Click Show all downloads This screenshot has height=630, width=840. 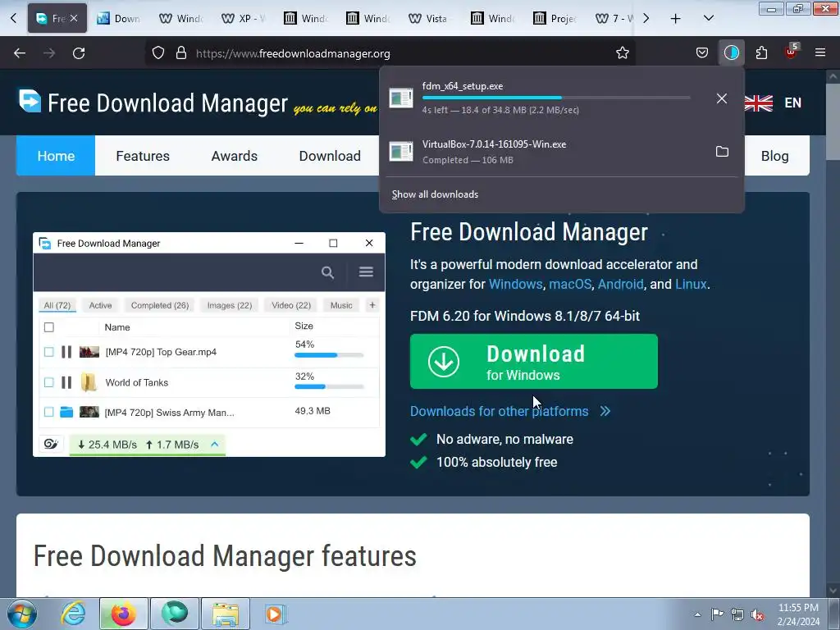tap(435, 194)
